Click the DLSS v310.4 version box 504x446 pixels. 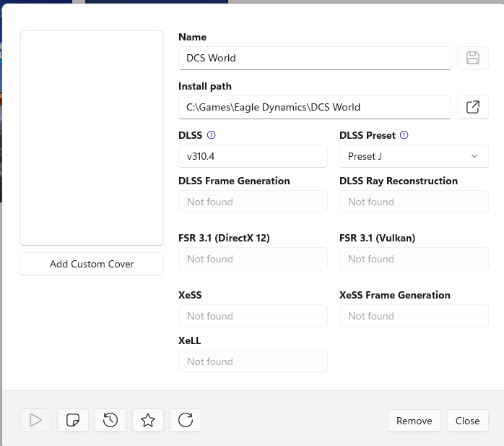coord(253,156)
